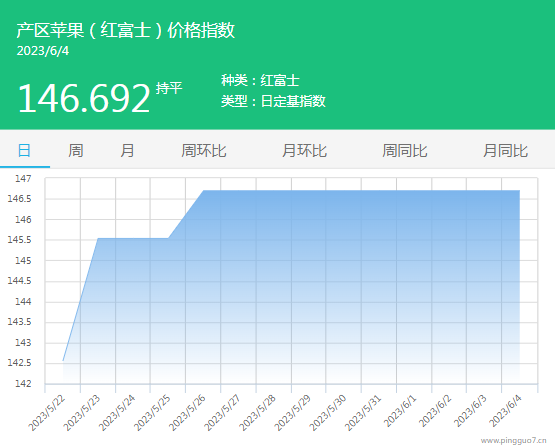
Task: Click the chart peak at 2023/5/26
Action: coord(203,190)
